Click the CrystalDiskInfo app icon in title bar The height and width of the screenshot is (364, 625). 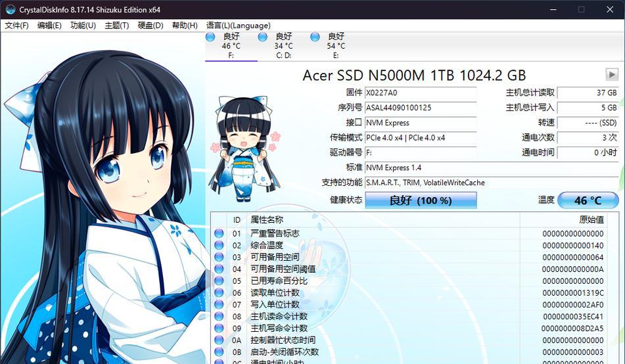point(11,9)
